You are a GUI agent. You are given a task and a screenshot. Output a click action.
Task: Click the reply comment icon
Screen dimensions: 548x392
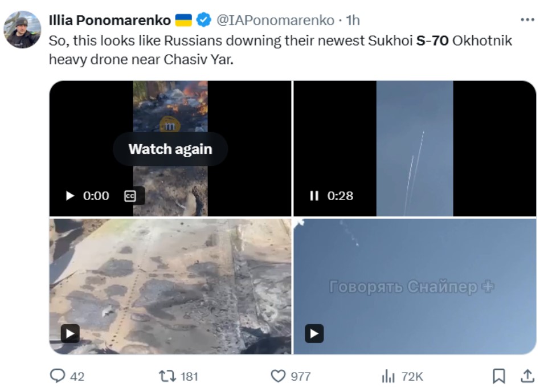(x=59, y=376)
